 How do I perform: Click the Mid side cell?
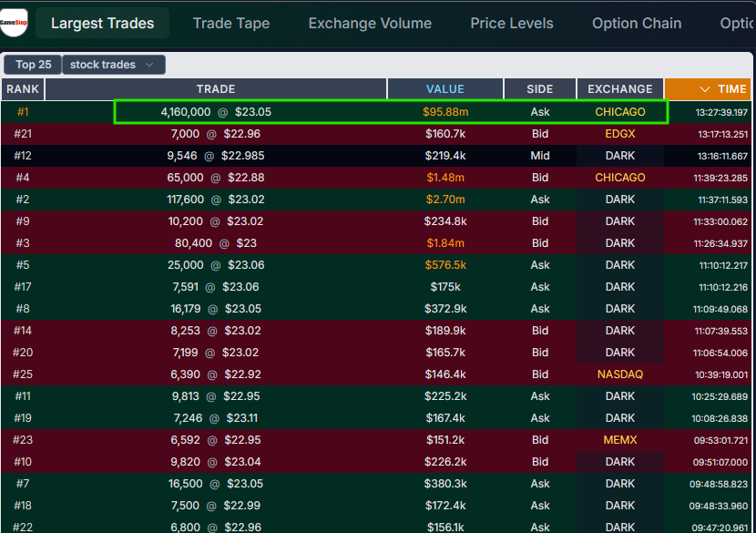[x=539, y=156]
